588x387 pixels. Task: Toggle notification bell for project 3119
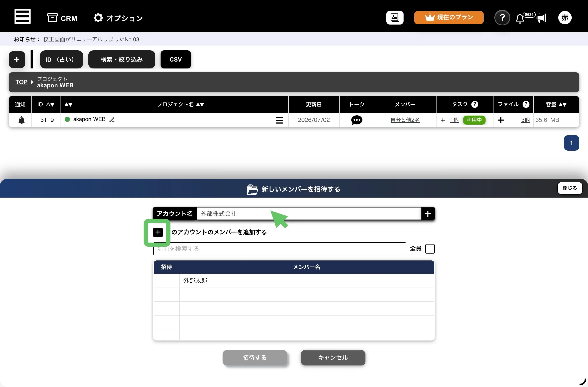22,120
